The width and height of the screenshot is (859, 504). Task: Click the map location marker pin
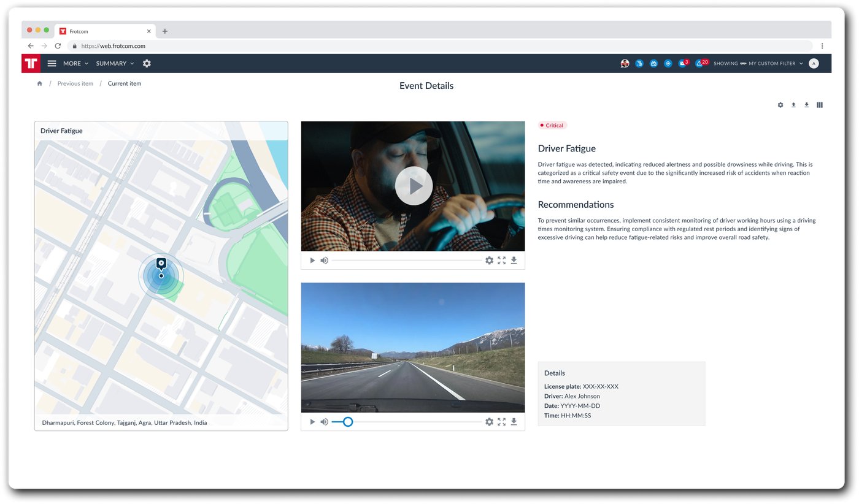coord(161,264)
